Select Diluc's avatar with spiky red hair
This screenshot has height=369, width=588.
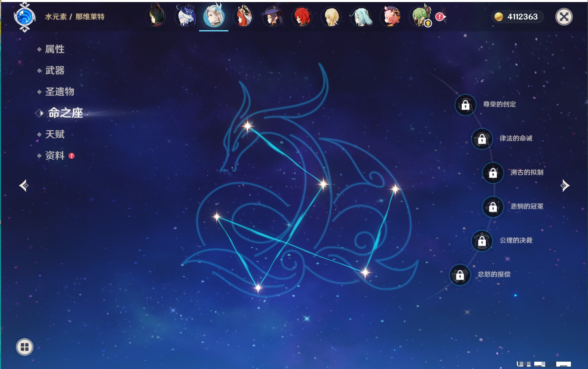tap(302, 17)
